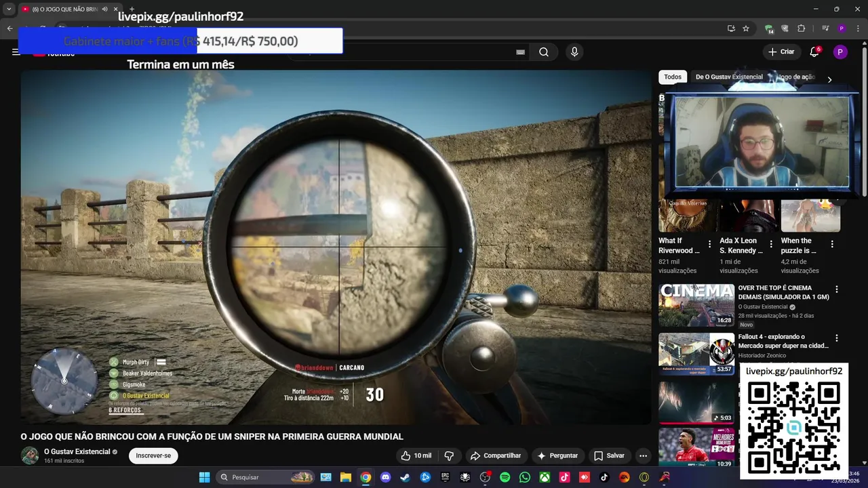The image size is (868, 488).
Task: Select the Todos filter chip
Action: click(673, 77)
